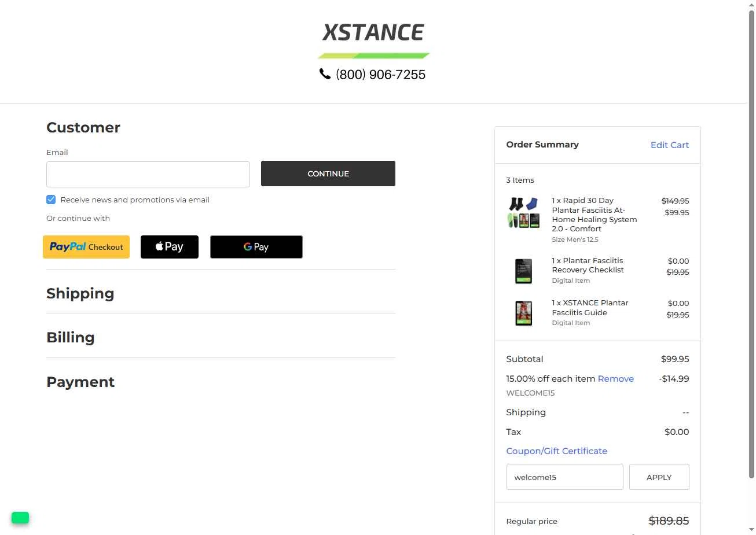Choose the Google Pay button
The width and height of the screenshot is (756, 535).
click(256, 247)
